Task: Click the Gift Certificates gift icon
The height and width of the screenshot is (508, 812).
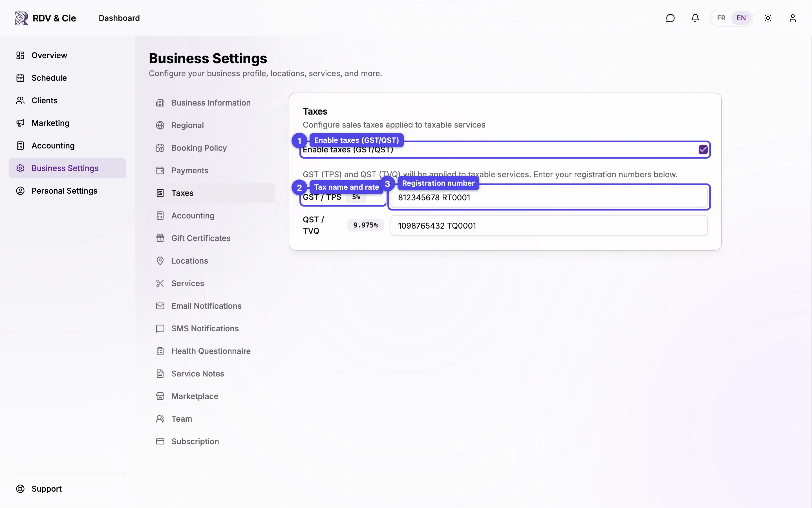Action: (x=160, y=238)
